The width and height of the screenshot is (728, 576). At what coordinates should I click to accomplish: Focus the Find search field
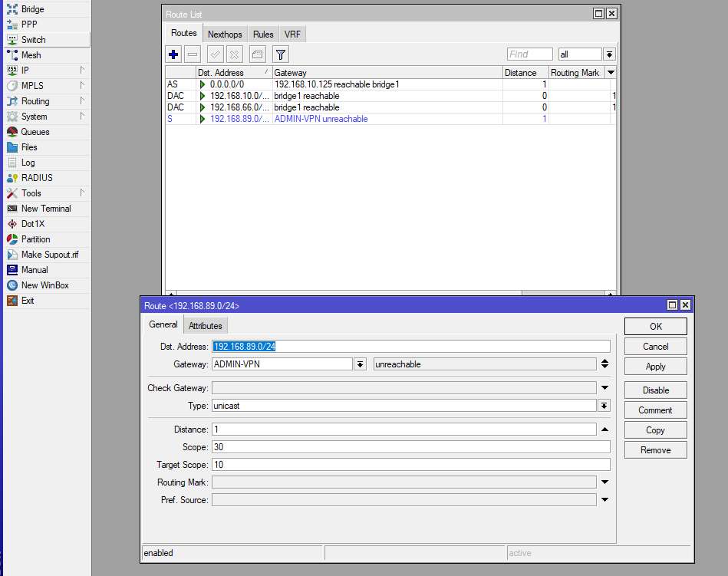(530, 54)
